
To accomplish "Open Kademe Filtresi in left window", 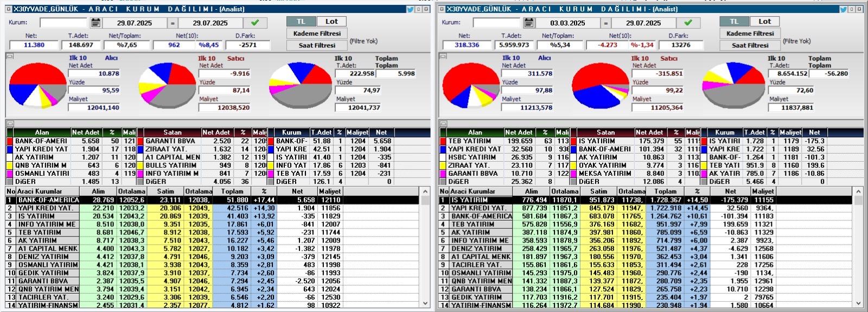I will [x=317, y=34].
